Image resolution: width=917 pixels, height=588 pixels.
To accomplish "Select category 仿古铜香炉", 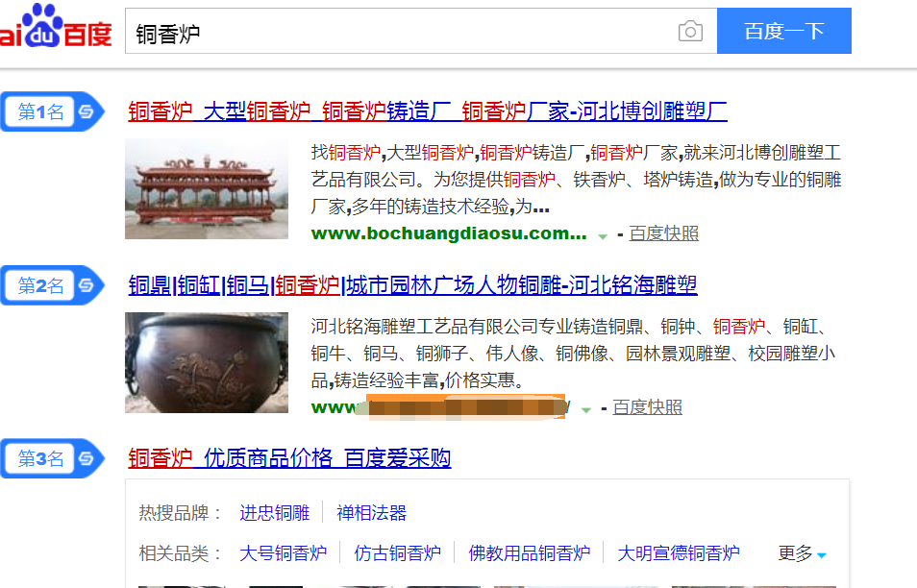I will point(397,552).
